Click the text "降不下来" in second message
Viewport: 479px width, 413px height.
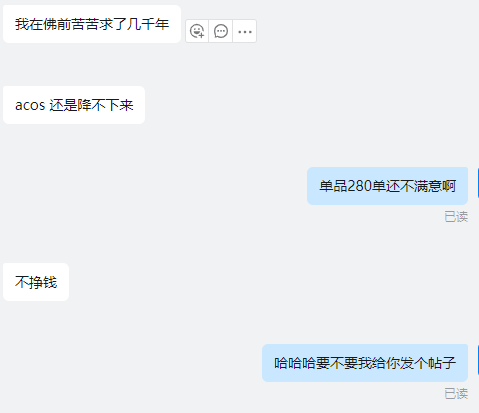click(106, 105)
